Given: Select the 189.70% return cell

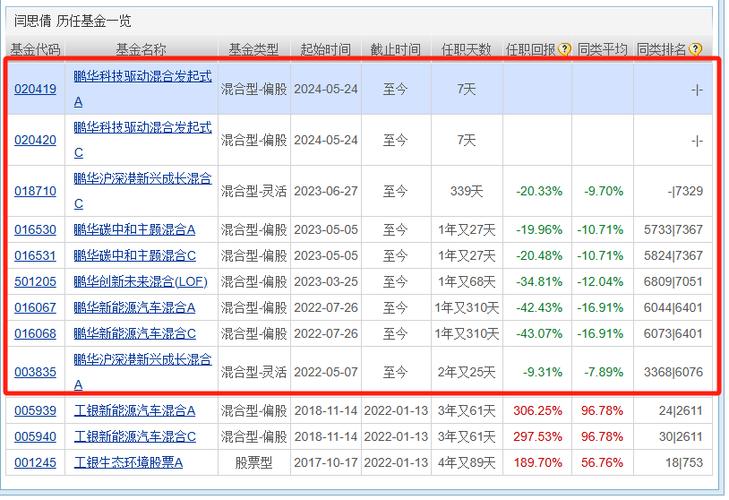Looking at the screenshot, I should point(538,463).
